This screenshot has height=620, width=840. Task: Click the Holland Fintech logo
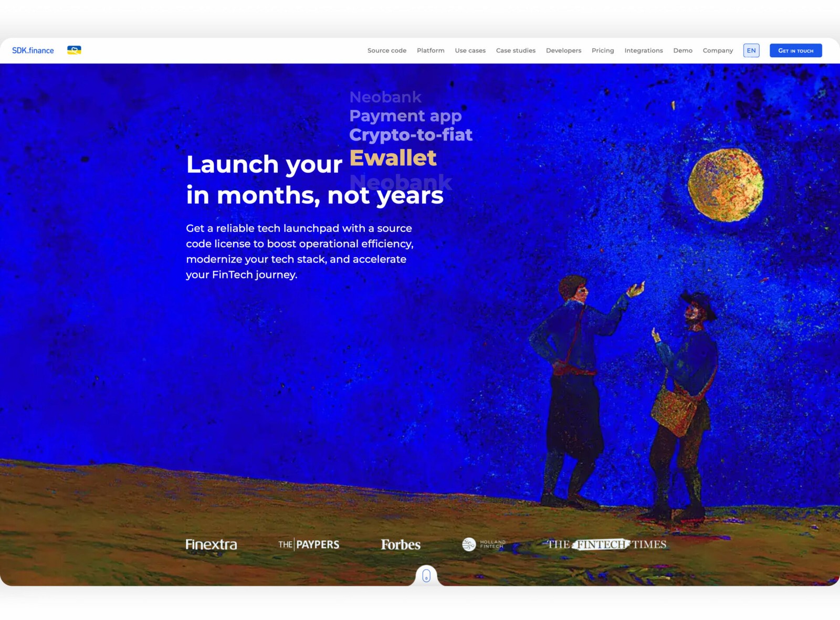pyautogui.click(x=484, y=544)
